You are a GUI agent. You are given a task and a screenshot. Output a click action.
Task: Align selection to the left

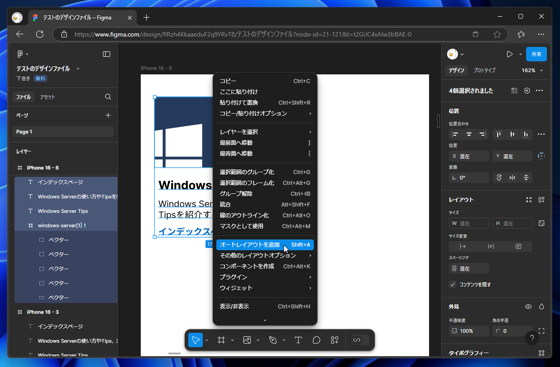[455, 134]
